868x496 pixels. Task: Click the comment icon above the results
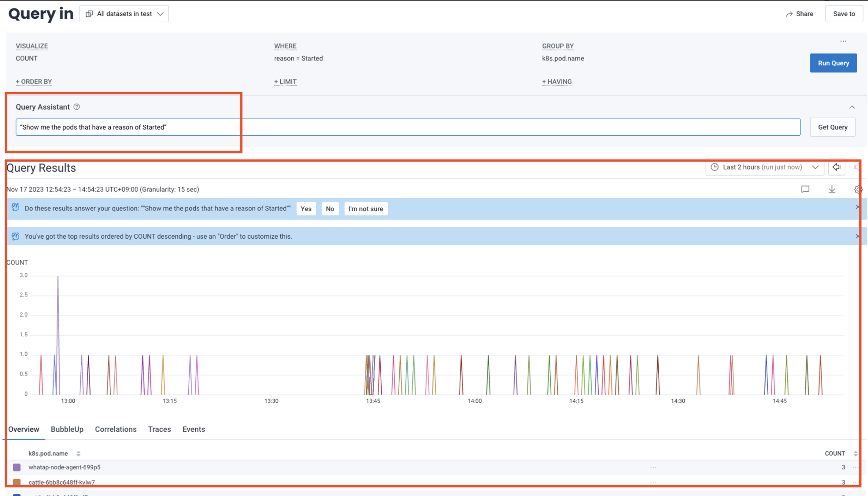[x=805, y=190]
